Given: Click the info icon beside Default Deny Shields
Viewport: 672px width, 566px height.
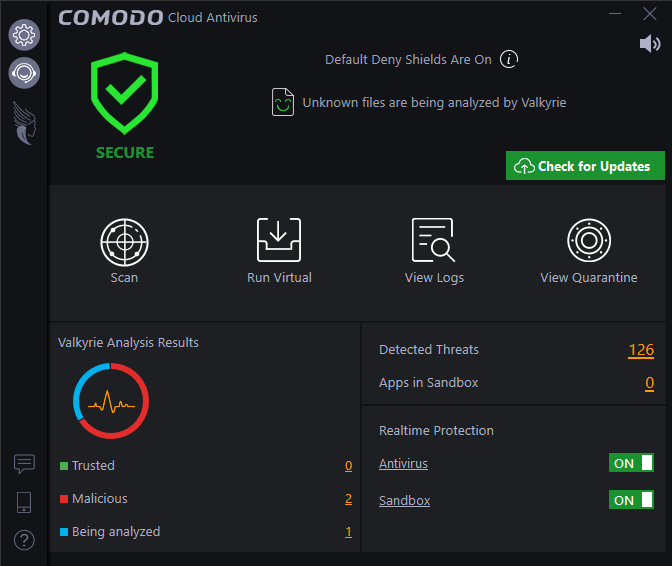Looking at the screenshot, I should point(509,59).
